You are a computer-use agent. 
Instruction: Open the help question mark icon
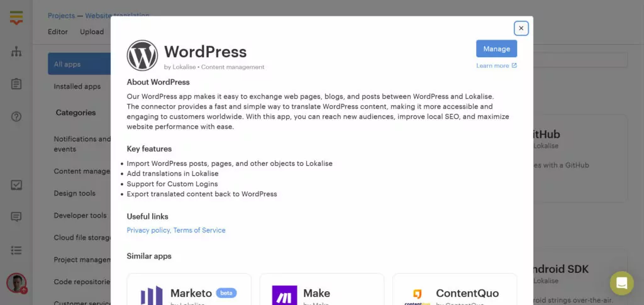16,116
